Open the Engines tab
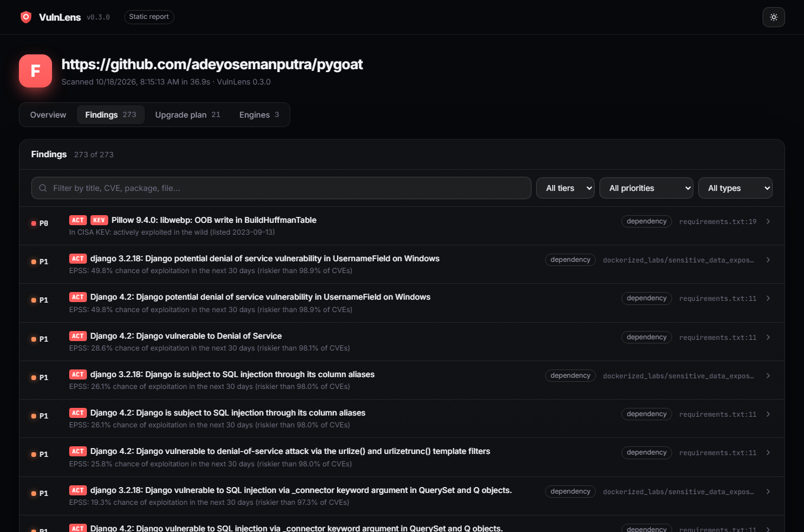 pos(259,115)
